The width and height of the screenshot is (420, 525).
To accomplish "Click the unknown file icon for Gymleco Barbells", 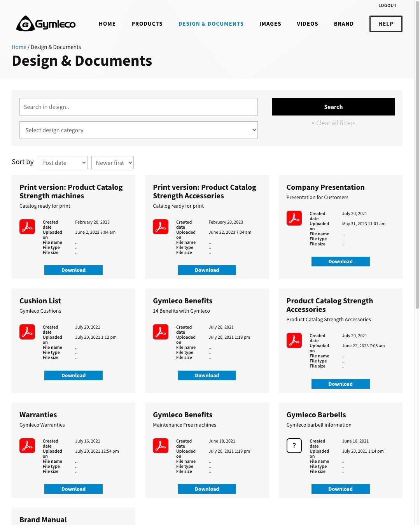I will click(294, 446).
